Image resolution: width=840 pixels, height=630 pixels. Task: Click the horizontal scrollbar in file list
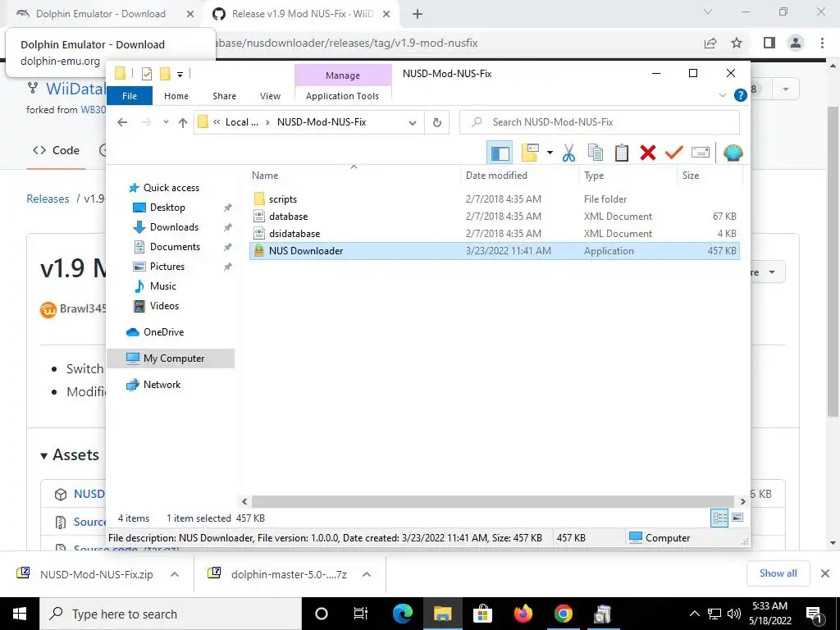tap(493, 501)
